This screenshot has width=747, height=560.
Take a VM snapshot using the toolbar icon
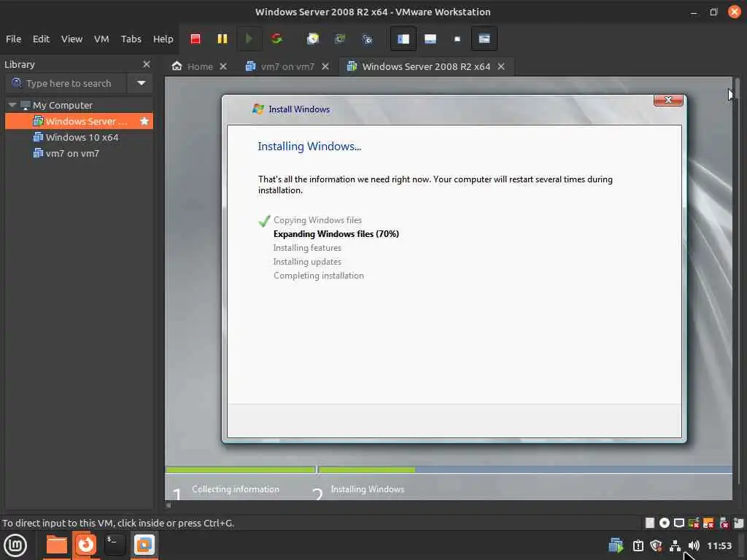click(x=312, y=39)
